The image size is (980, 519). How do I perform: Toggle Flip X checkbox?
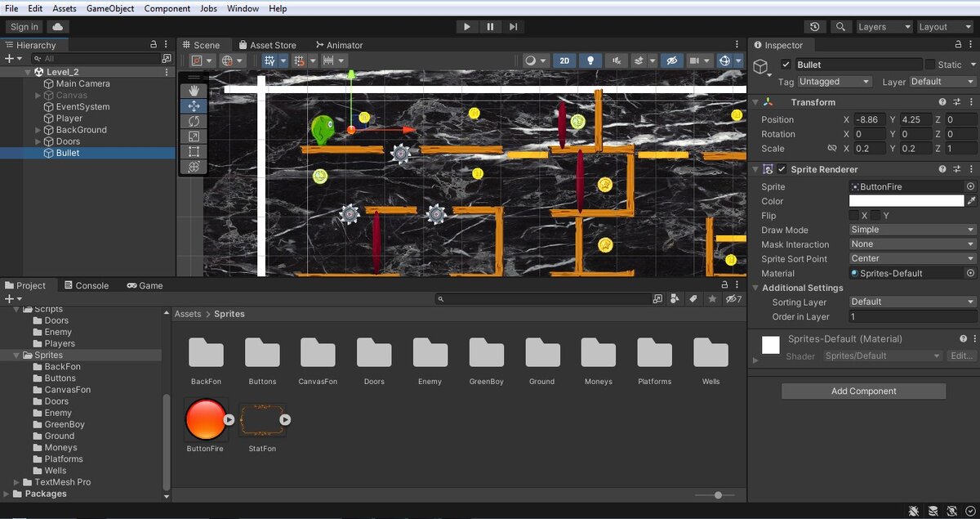[x=853, y=216]
